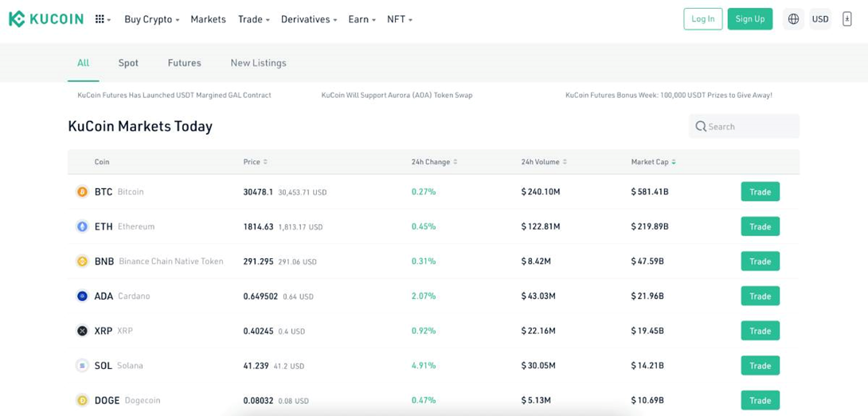Sort by Price column arrows
The width and height of the screenshot is (868, 416).
click(x=265, y=163)
